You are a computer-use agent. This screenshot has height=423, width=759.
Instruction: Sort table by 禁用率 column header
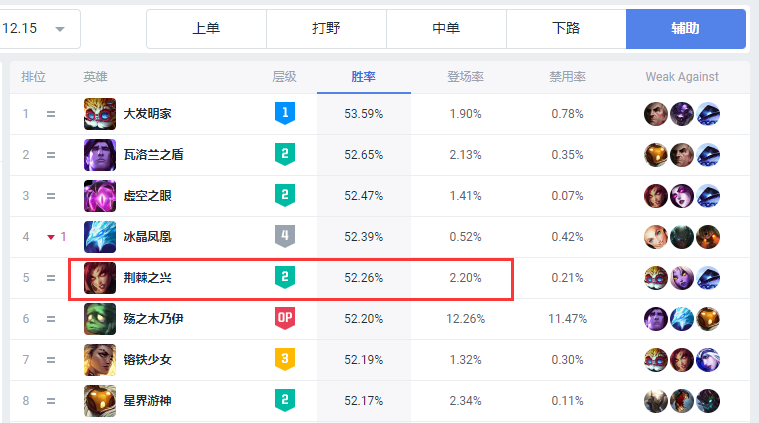pos(567,77)
